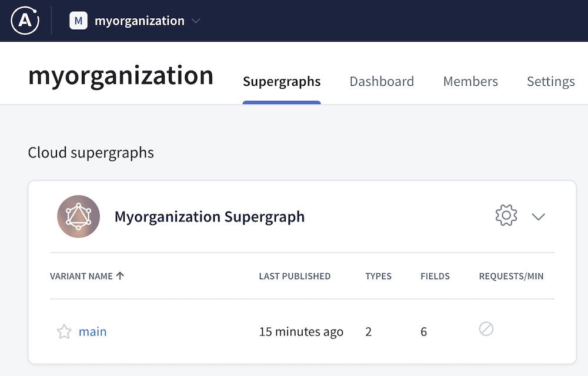This screenshot has width=588, height=376.
Task: Click the M organization avatar badge
Action: (x=78, y=21)
